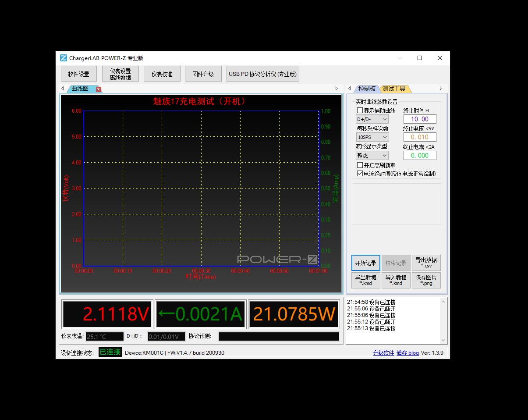Click log entry 21:54:58 设备已连接

[x=371, y=302]
